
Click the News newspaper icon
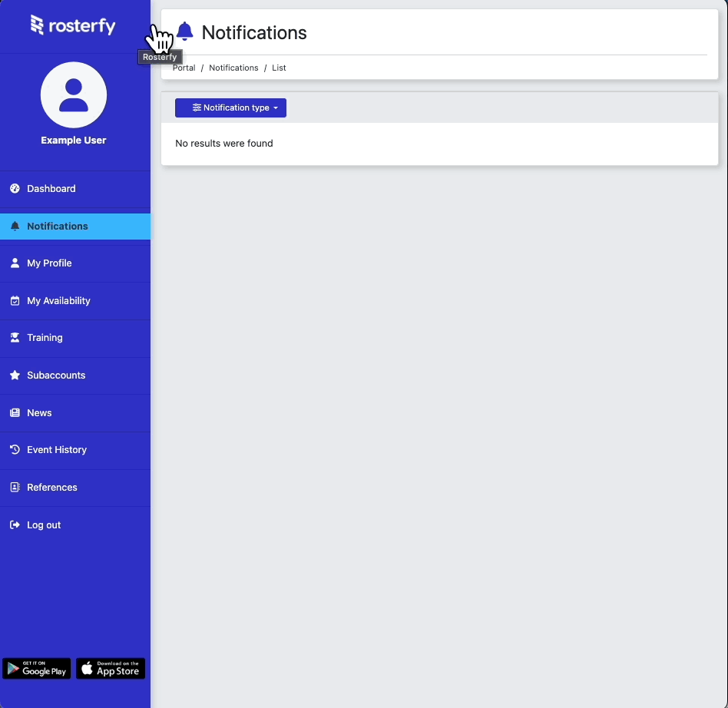point(15,412)
